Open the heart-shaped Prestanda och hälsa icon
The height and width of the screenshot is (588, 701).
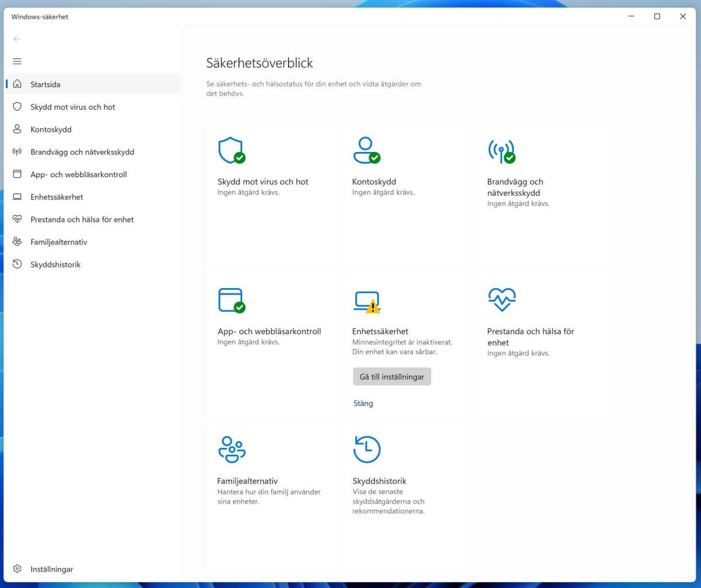[501, 300]
